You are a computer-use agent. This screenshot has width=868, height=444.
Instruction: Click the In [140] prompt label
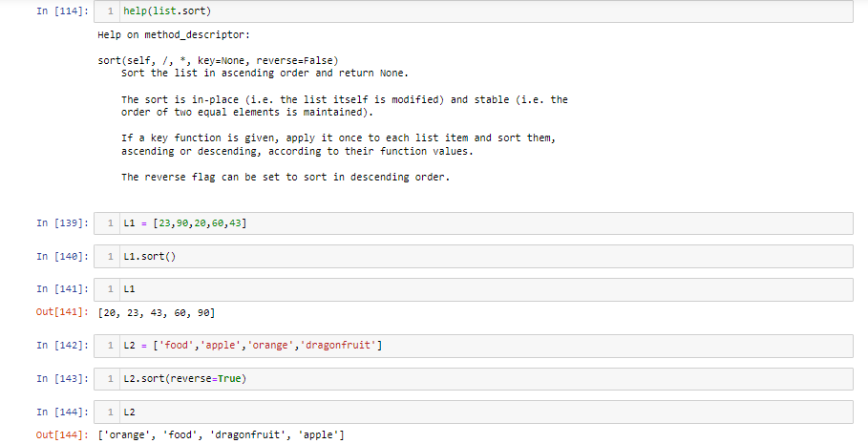pos(63,256)
